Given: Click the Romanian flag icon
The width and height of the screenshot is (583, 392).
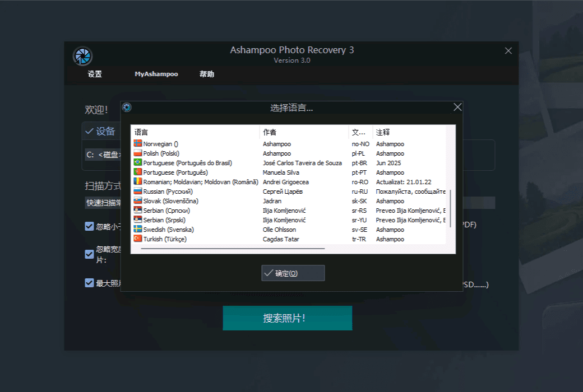Looking at the screenshot, I should (137, 181).
